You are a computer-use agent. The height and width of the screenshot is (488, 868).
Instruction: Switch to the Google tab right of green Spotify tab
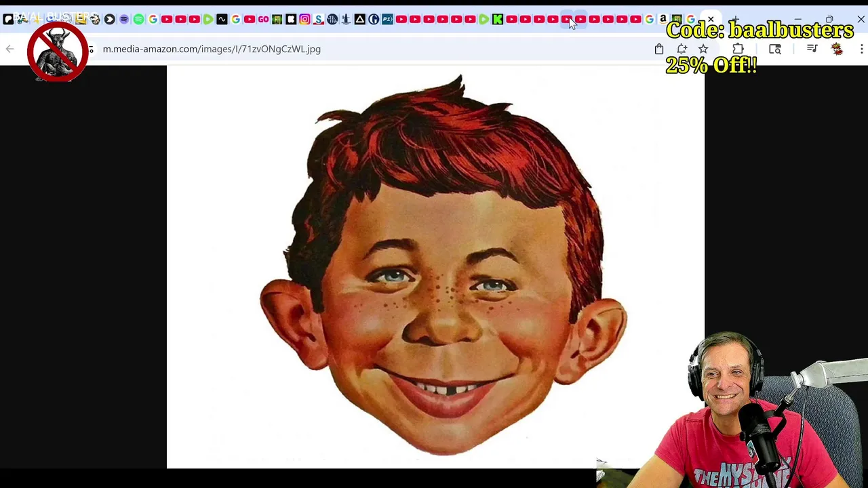pyautogui.click(x=153, y=19)
